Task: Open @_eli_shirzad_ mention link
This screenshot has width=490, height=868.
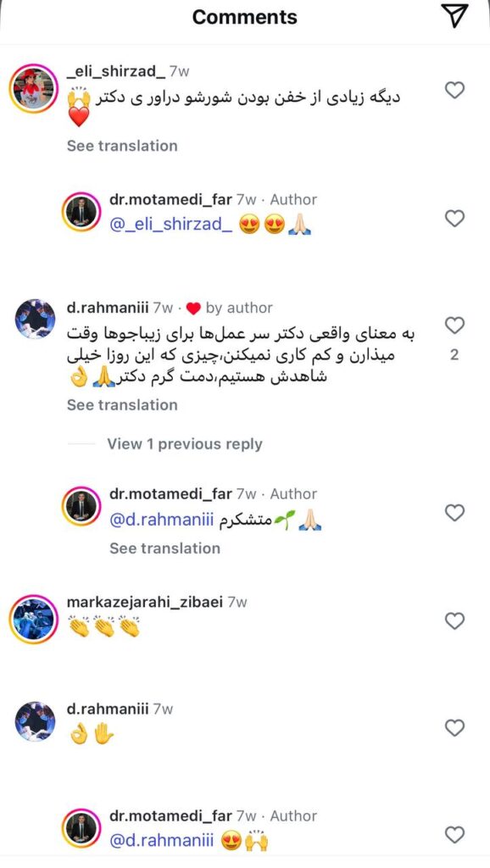Action: click(171, 225)
